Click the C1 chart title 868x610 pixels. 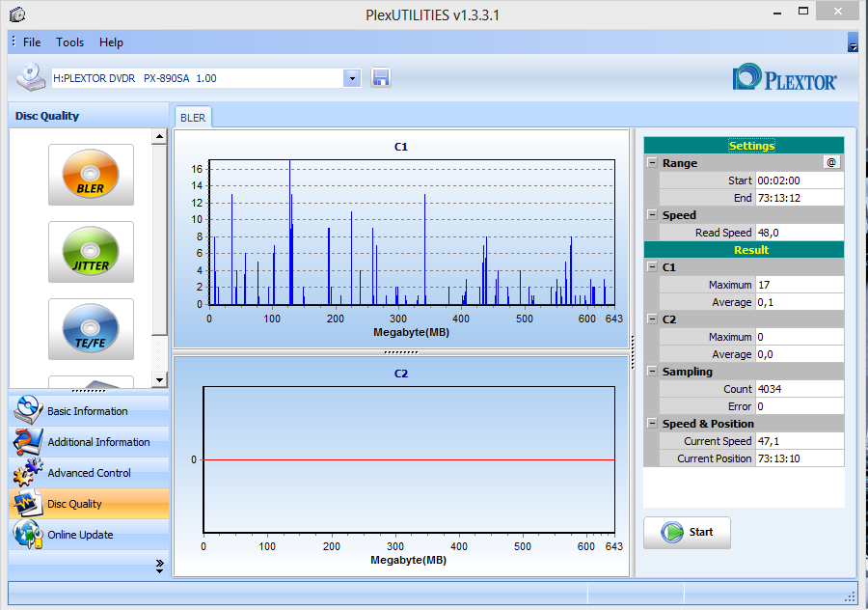click(x=401, y=147)
